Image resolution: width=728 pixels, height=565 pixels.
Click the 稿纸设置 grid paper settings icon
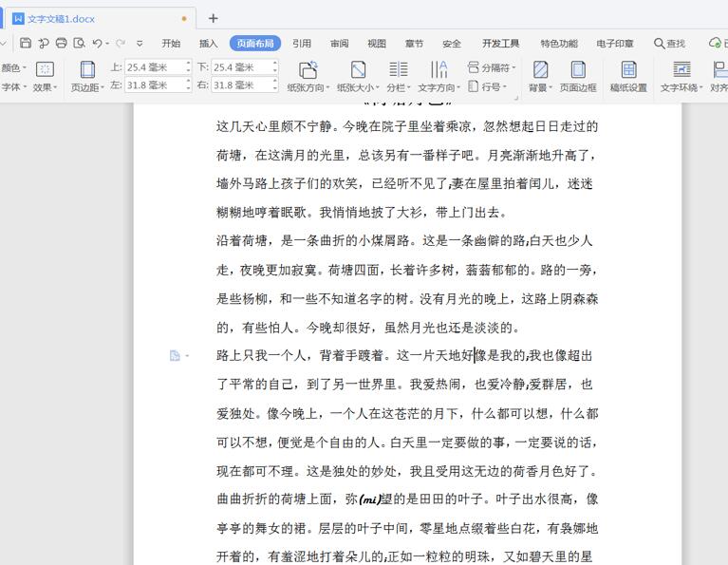(628, 69)
